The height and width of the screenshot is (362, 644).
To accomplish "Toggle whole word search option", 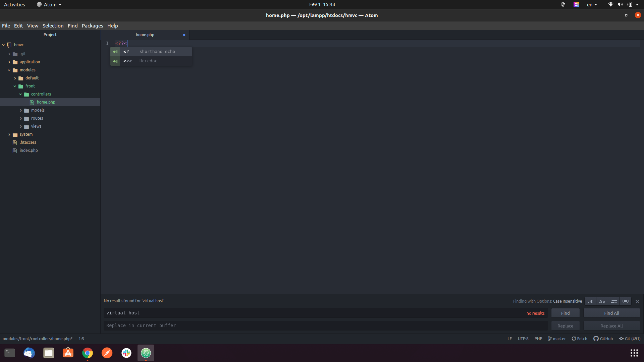I will pos(626,302).
